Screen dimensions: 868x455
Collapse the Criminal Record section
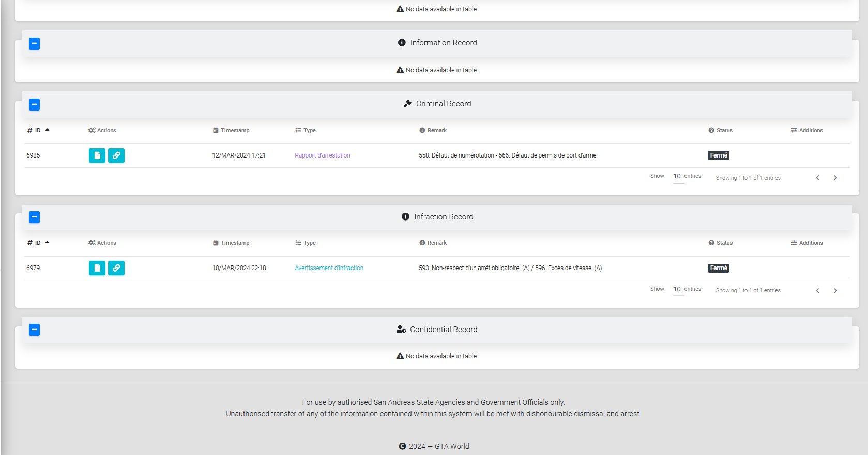(34, 104)
